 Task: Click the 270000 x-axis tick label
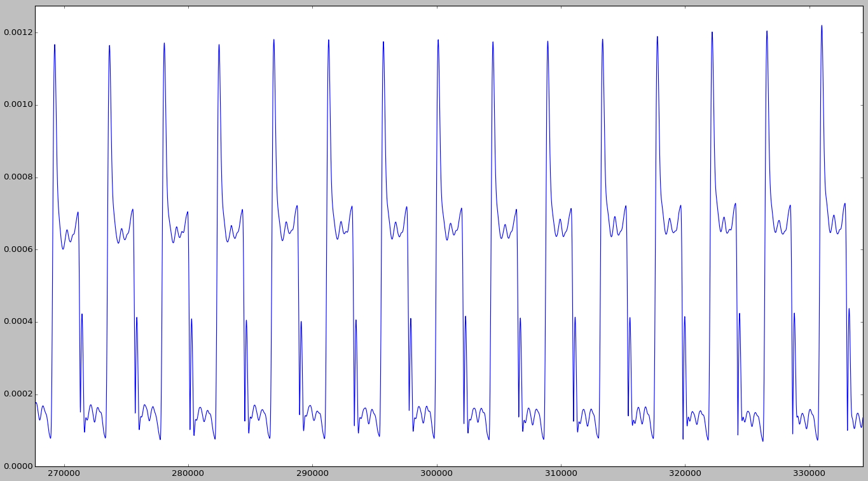(64, 475)
